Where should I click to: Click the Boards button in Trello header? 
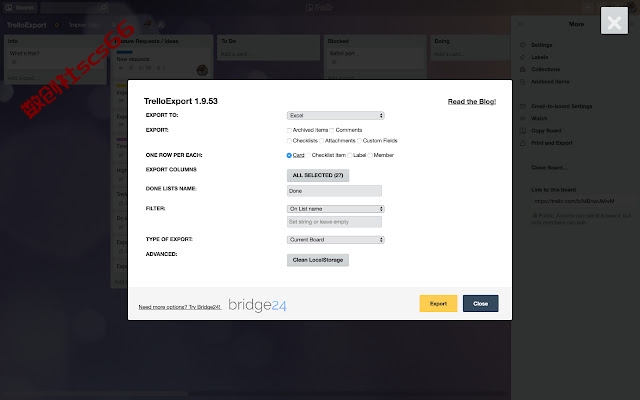[20, 7]
